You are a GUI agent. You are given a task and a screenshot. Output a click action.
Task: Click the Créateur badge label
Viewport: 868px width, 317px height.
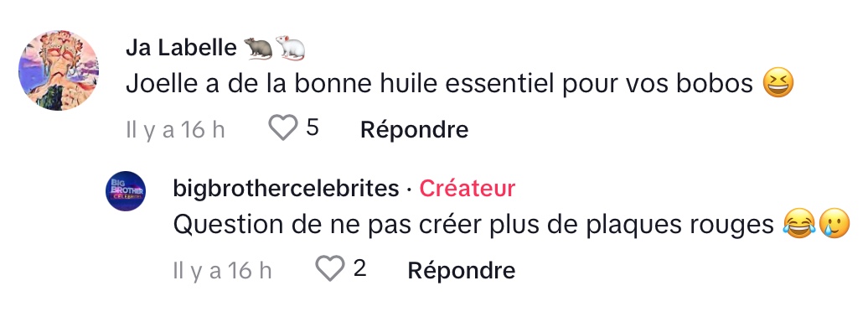click(468, 189)
